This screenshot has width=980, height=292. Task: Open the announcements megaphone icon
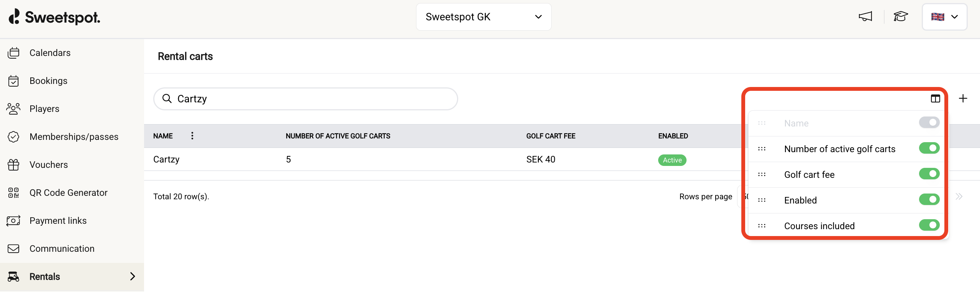click(x=865, y=16)
